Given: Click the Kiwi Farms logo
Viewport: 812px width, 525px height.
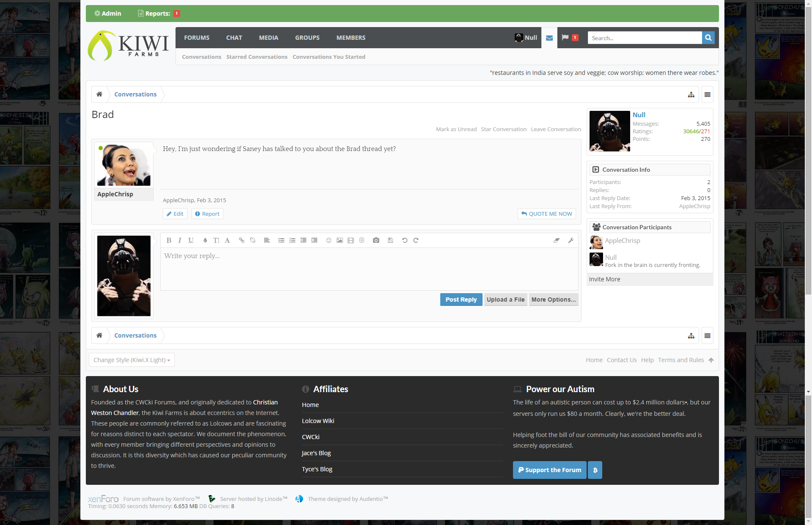Looking at the screenshot, I should click(x=128, y=46).
